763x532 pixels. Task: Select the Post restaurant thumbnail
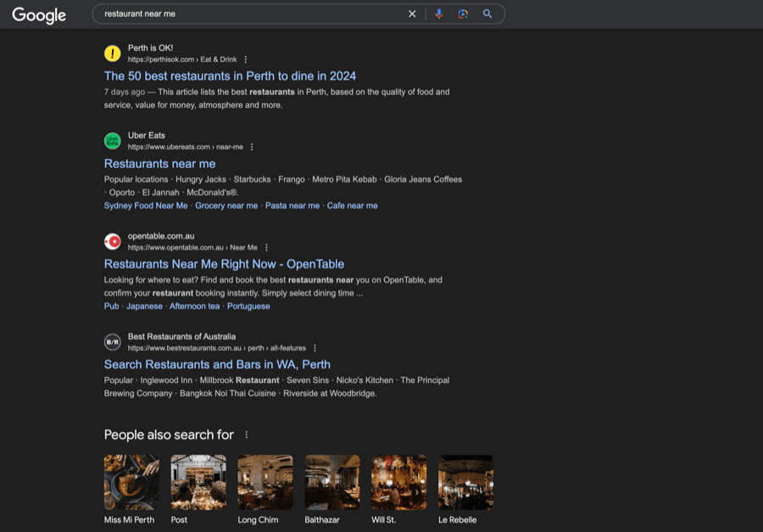(x=198, y=482)
